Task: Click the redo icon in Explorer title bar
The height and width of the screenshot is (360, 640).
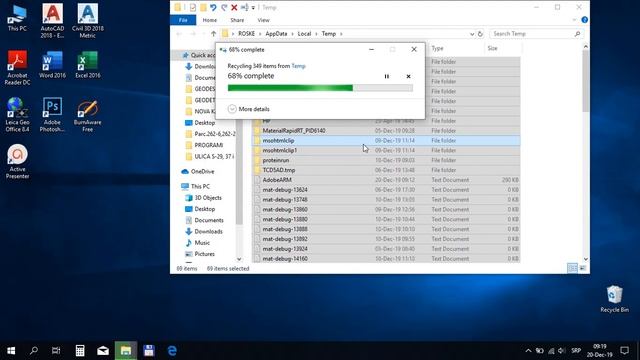Action: click(x=224, y=7)
